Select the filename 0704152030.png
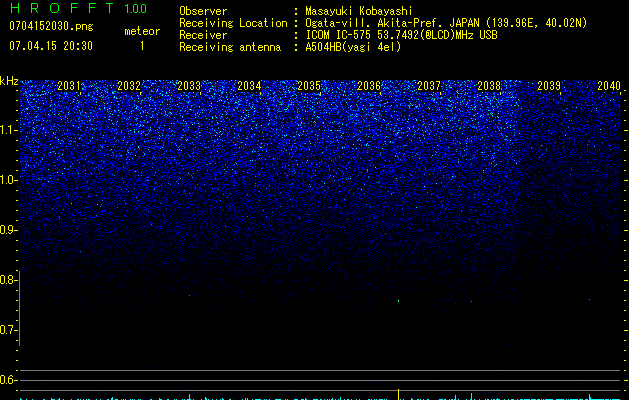629x400 pixels. [51, 26]
